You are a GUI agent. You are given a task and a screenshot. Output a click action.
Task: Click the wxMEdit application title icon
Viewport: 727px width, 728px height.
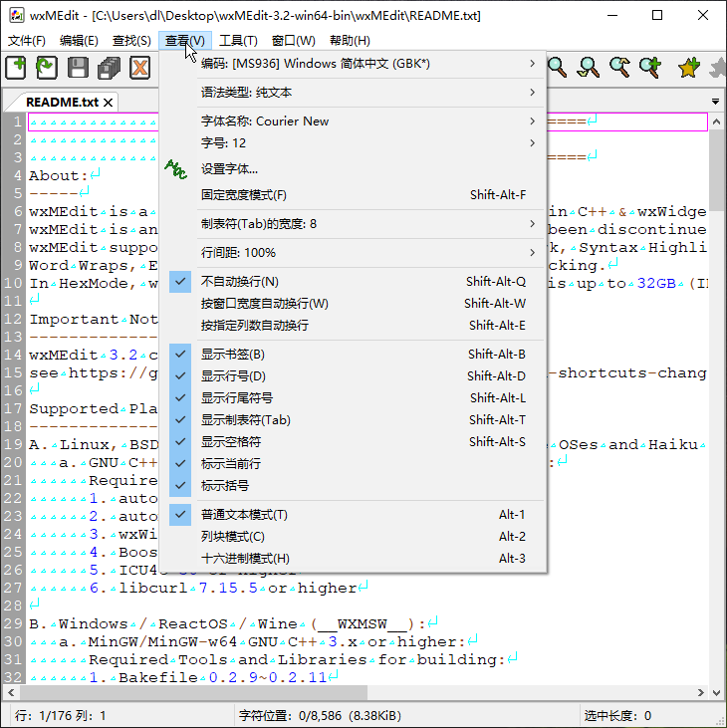tap(16, 15)
